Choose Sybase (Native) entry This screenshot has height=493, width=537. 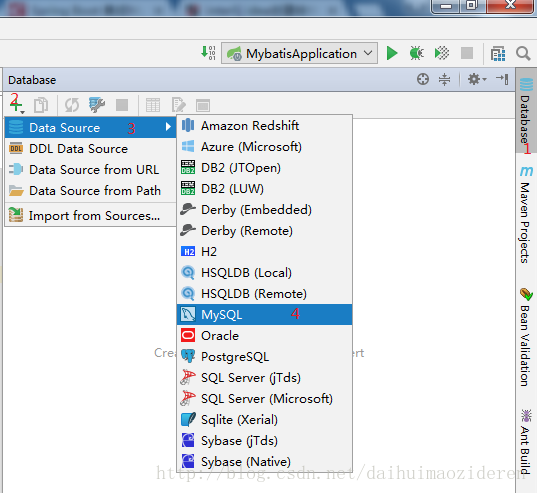coord(264,462)
